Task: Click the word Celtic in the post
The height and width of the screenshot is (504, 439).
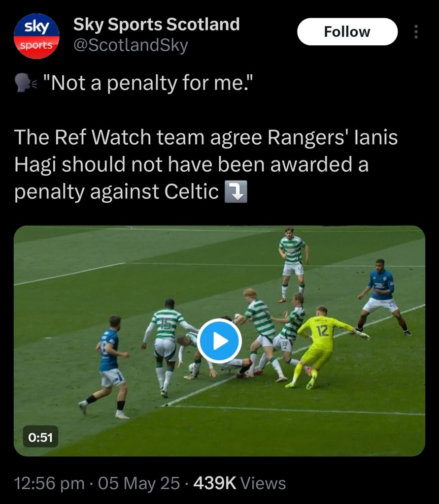Action: [192, 191]
